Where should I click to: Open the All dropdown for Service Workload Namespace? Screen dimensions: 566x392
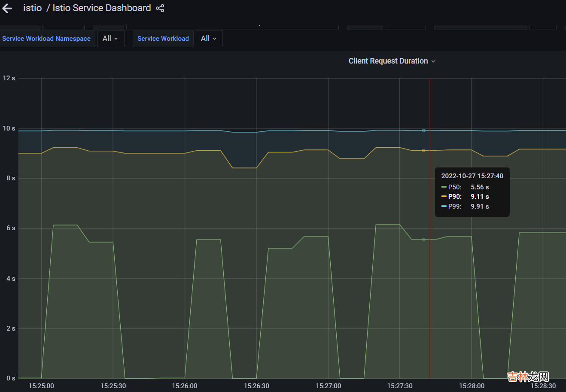pos(110,39)
